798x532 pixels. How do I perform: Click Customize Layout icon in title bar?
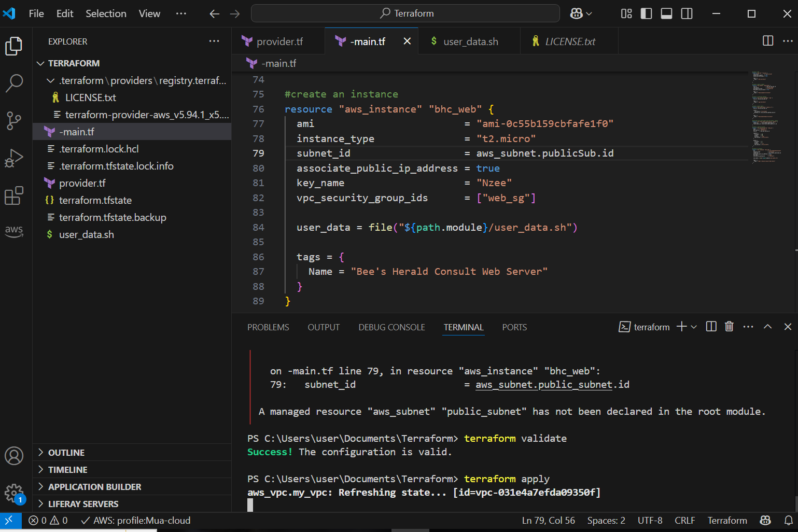pos(626,13)
